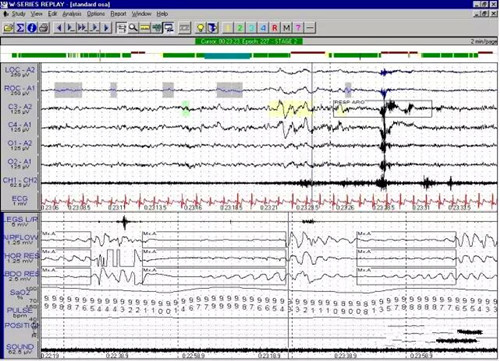Click the question mark scoring button
Screen dimensions: 500x361
298,28
